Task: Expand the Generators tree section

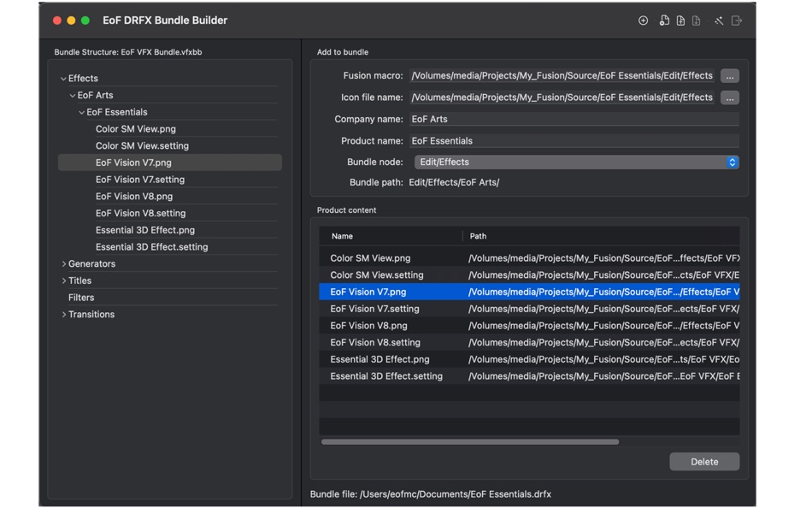Action: (64, 263)
